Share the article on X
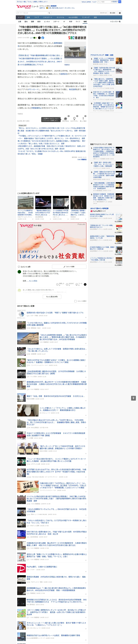 coord(39,38)
